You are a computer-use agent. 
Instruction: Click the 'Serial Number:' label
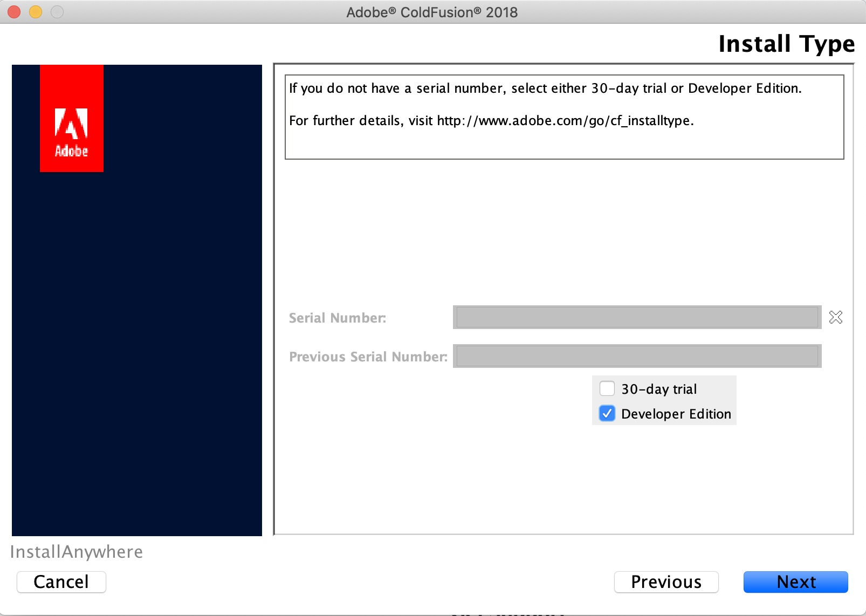[x=338, y=318]
